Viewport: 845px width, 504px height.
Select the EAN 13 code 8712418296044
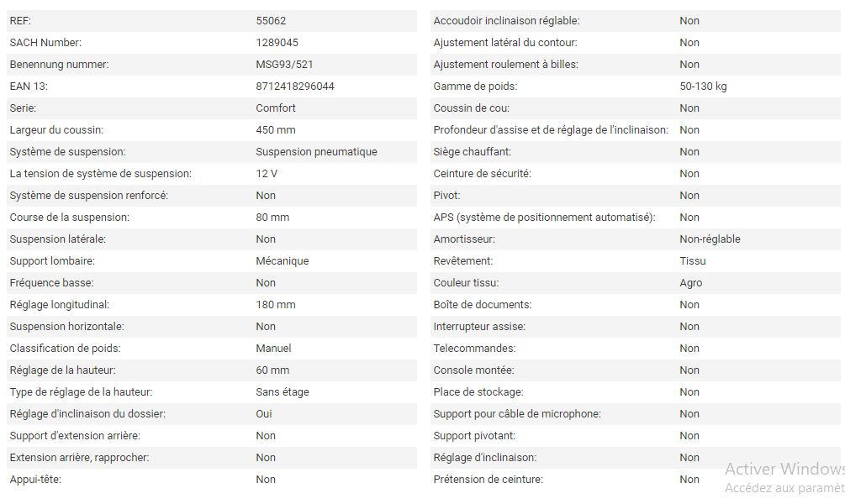coord(295,87)
